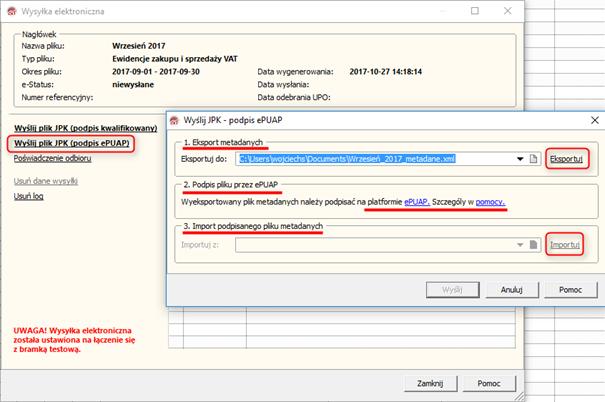Viewport: 605px width, 402px height.
Task: Open Poświadczenie odbioru link
Action: click(52, 158)
